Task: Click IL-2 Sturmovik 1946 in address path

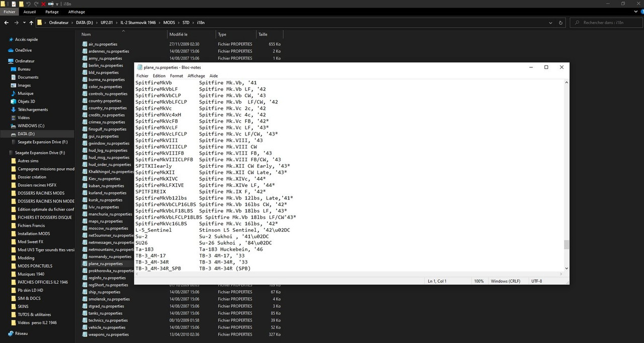Action: point(137,23)
